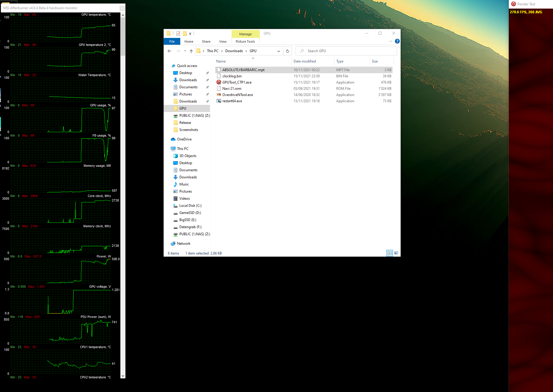The image size is (553, 392).
Task: Click the Forward navigation arrow in Explorer
Action: (178, 51)
